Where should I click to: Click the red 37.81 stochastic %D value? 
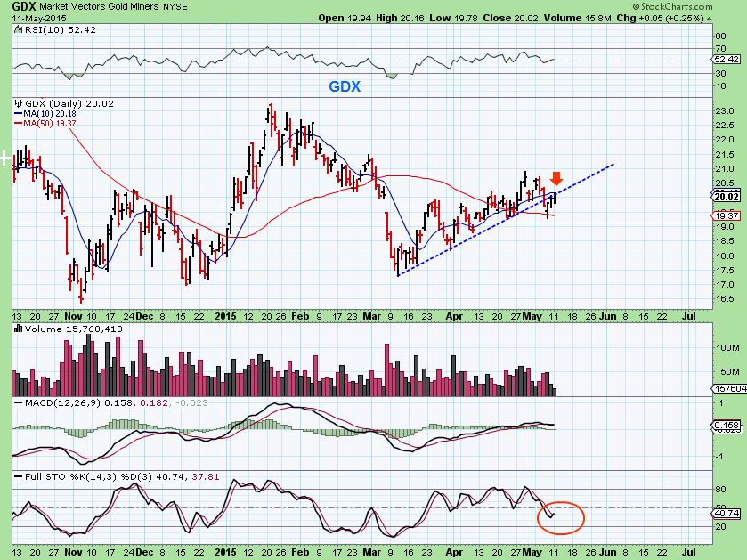206,476
